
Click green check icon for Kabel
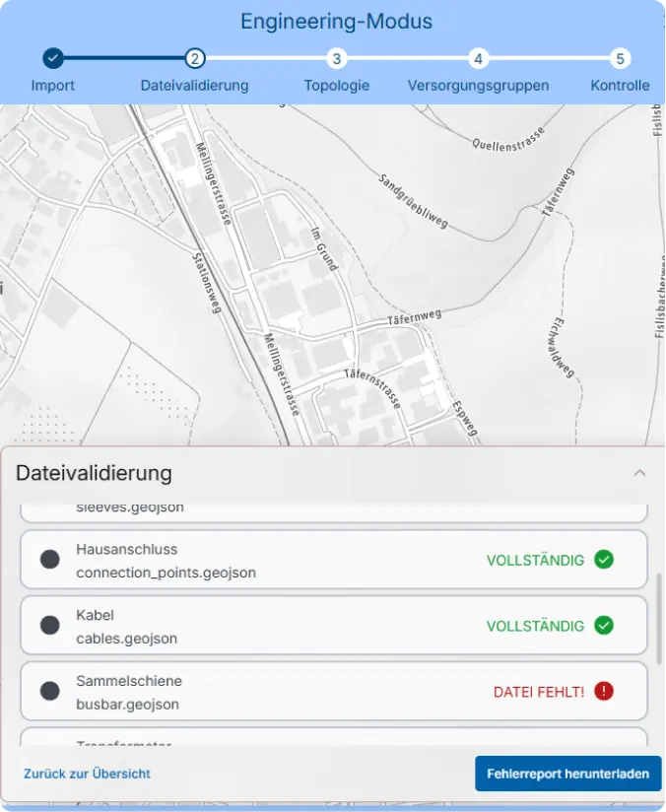604,625
